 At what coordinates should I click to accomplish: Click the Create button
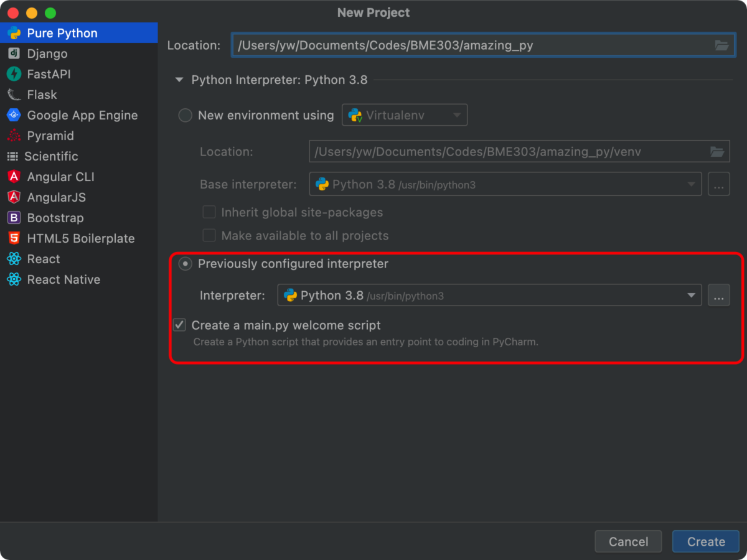click(x=705, y=541)
